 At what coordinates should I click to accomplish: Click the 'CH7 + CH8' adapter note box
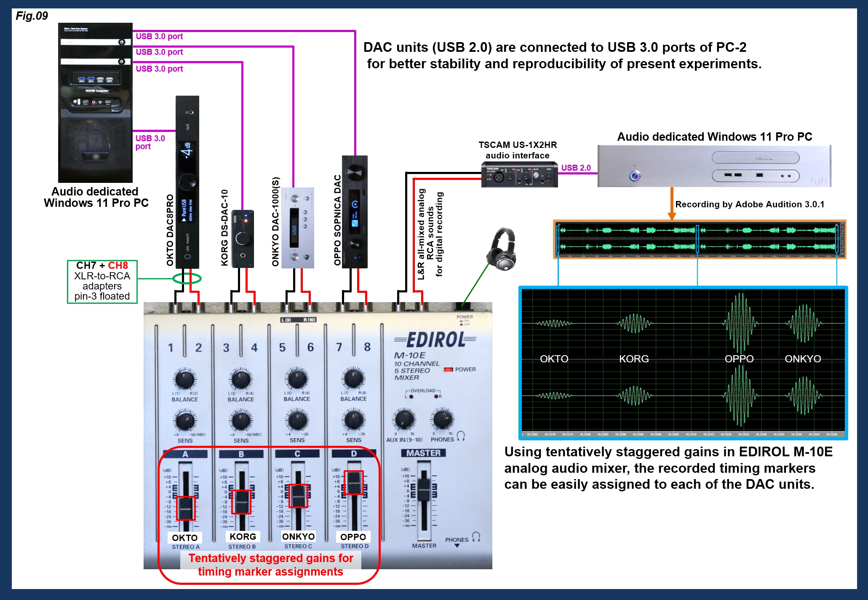pos(102,281)
